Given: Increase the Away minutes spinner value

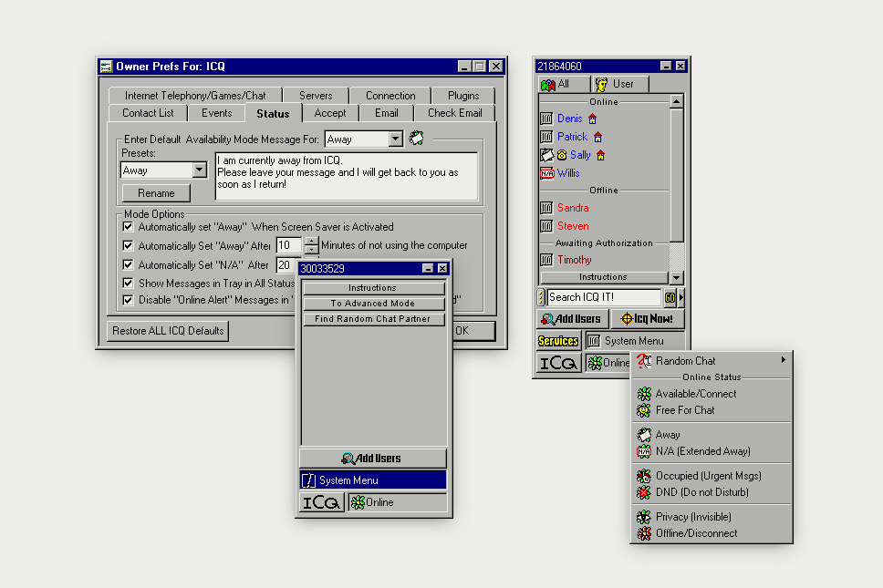Looking at the screenshot, I should click(312, 242).
